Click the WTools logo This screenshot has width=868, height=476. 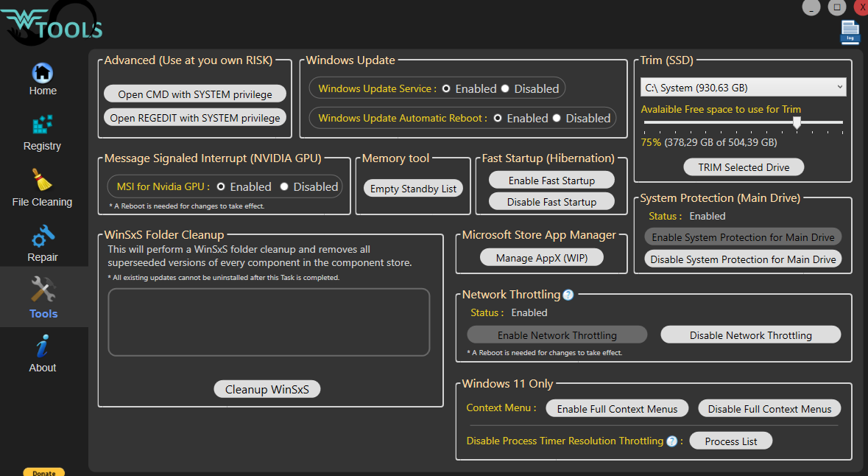coord(52,24)
